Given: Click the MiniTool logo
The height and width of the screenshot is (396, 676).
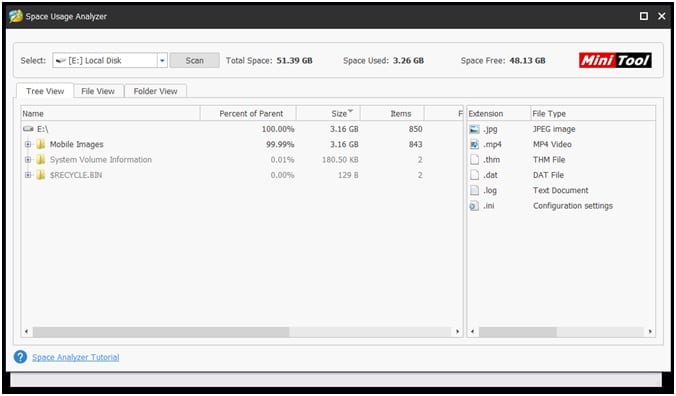Looking at the screenshot, I should pos(615,60).
